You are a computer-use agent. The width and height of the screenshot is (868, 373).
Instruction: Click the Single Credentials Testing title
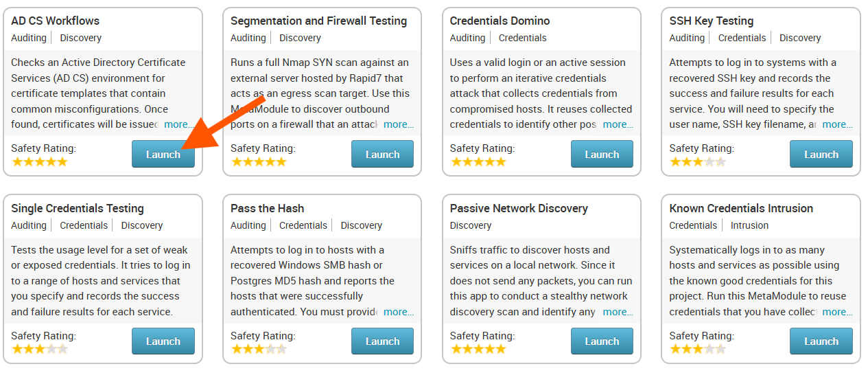click(78, 208)
